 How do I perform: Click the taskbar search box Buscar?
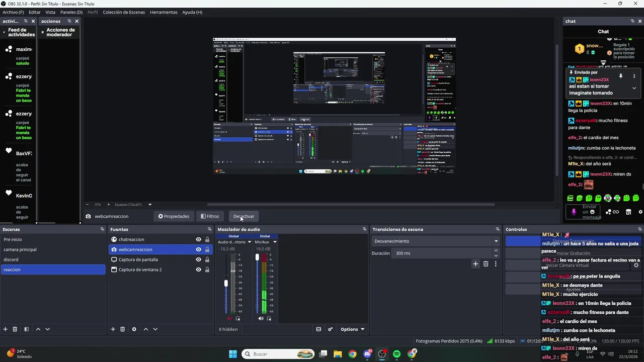click(x=278, y=354)
